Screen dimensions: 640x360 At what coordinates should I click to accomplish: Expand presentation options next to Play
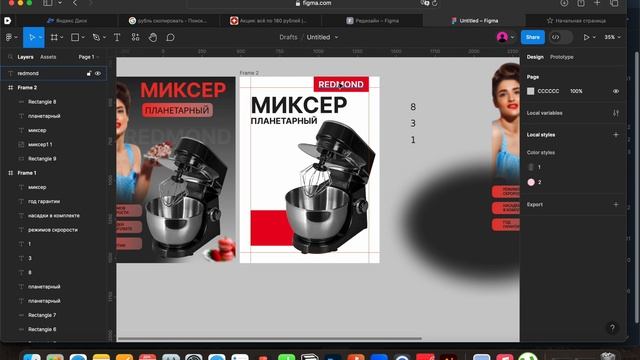click(594, 37)
